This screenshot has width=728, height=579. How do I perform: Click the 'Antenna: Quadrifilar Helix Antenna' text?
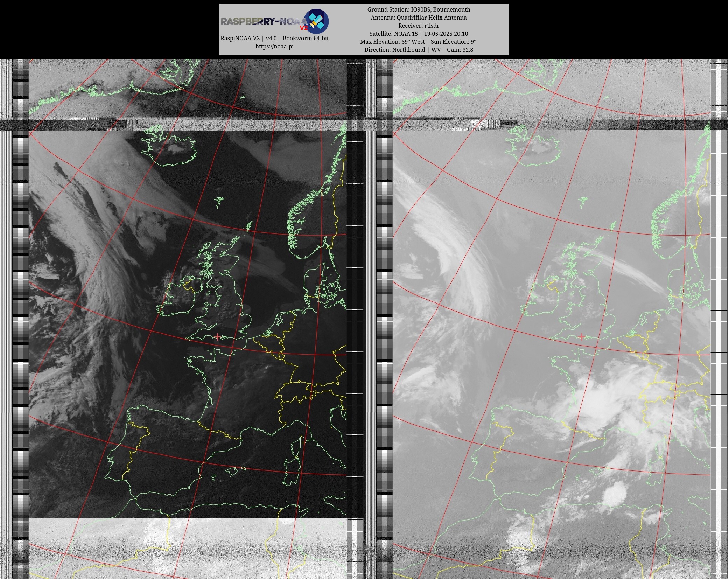point(419,18)
